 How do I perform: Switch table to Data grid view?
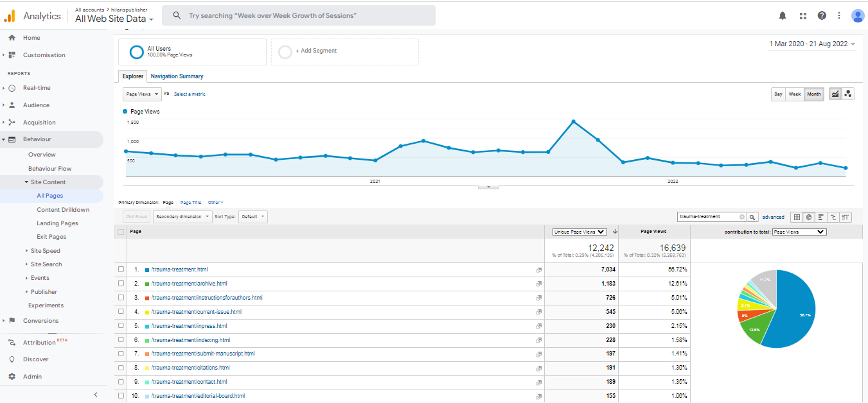(x=797, y=217)
